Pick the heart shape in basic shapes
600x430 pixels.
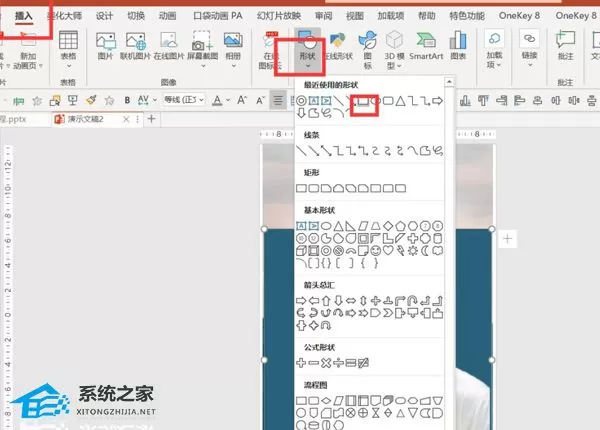(388, 251)
